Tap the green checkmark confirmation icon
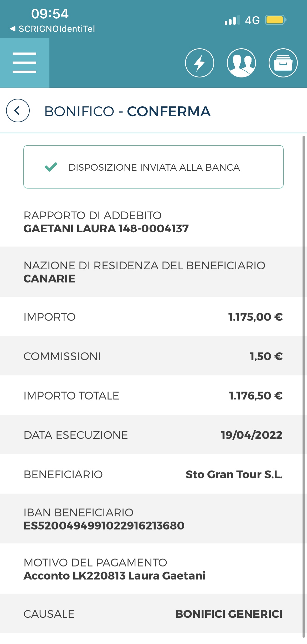 [x=51, y=167]
